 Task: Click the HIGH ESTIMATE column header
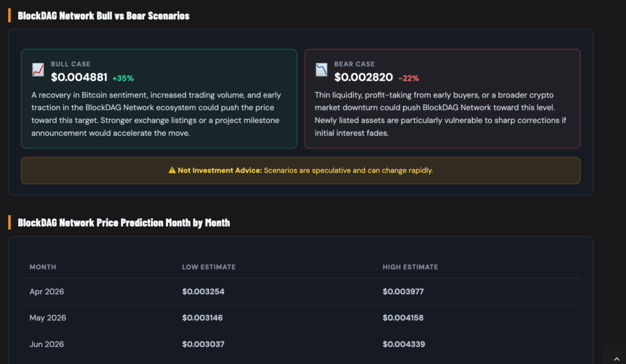click(410, 267)
